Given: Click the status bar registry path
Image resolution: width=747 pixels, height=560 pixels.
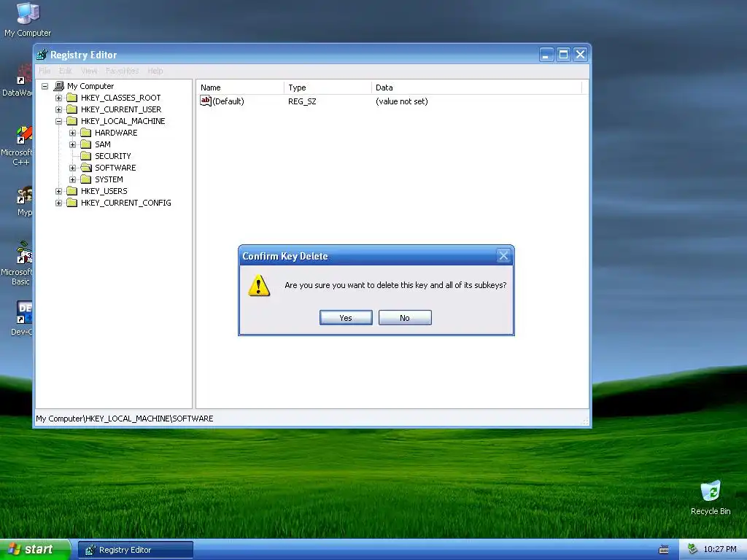Looking at the screenshot, I should pyautogui.click(x=124, y=419).
